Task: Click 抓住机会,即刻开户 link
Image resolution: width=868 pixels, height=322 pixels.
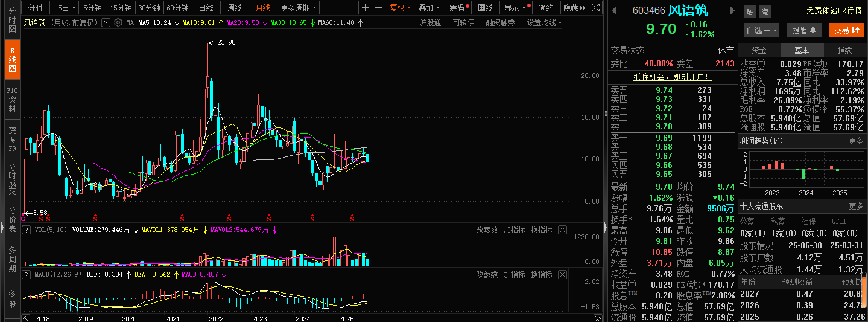Action: tap(672, 77)
